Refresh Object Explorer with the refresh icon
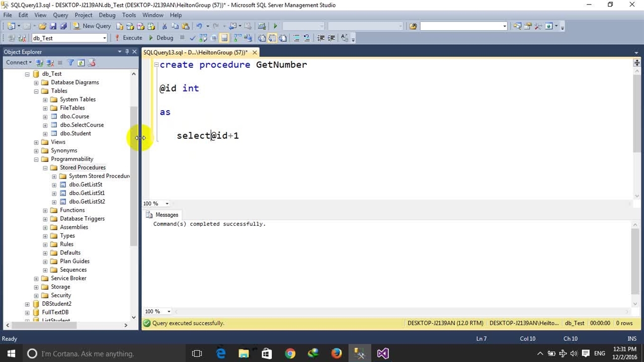This screenshot has width=644, height=362. coord(80,63)
